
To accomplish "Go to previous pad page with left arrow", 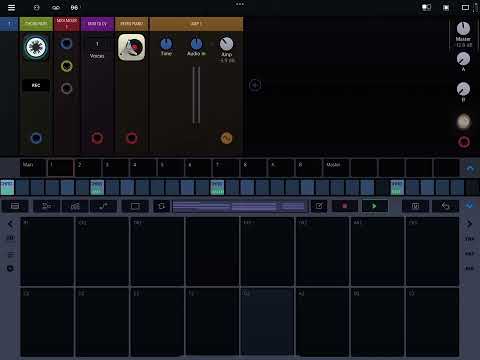I will [10, 224].
